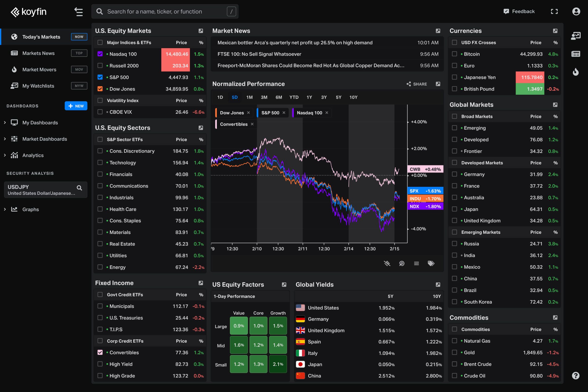Open the news reader icon on right edge

[x=576, y=54]
